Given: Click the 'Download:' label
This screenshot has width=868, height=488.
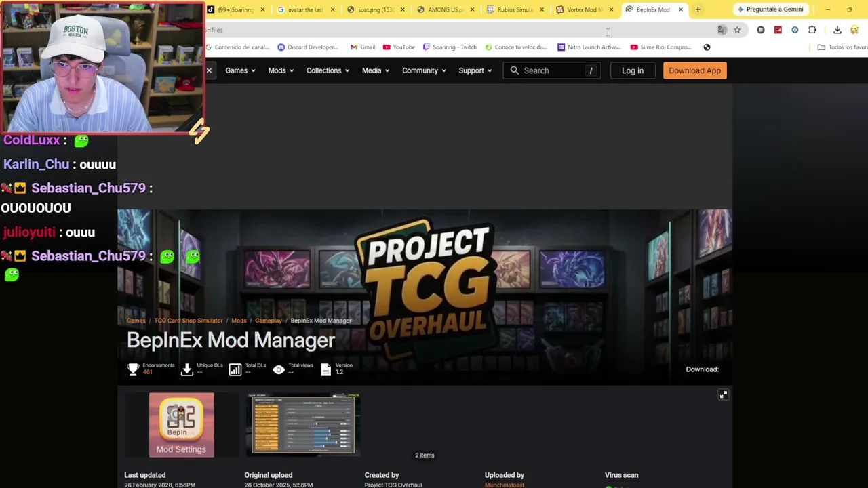Looking at the screenshot, I should point(702,369).
